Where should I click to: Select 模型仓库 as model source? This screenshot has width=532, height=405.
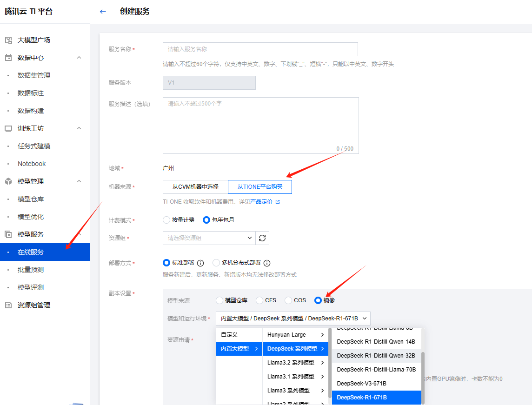pyautogui.click(x=219, y=300)
